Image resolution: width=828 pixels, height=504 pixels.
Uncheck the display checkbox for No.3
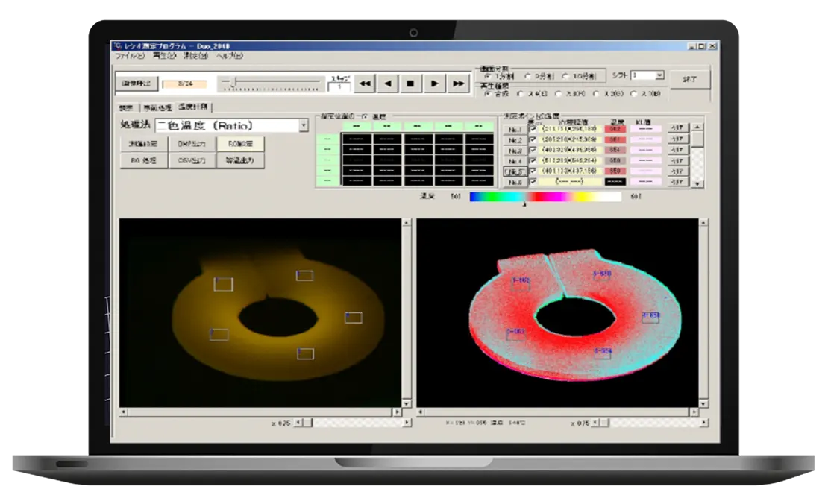click(533, 151)
